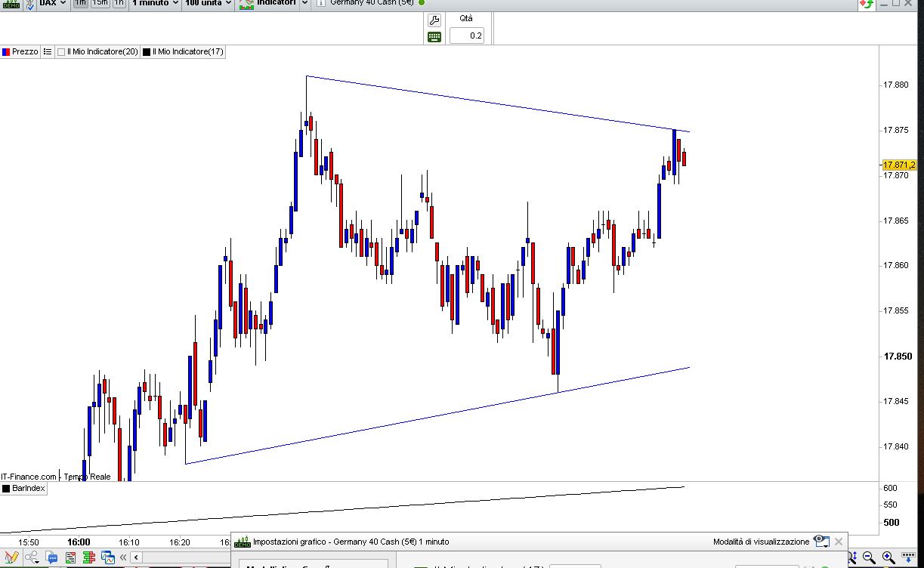The image size is (924, 568).
Task: Click the 'Germany 40 Cash (5€)' title
Action: point(372,3)
